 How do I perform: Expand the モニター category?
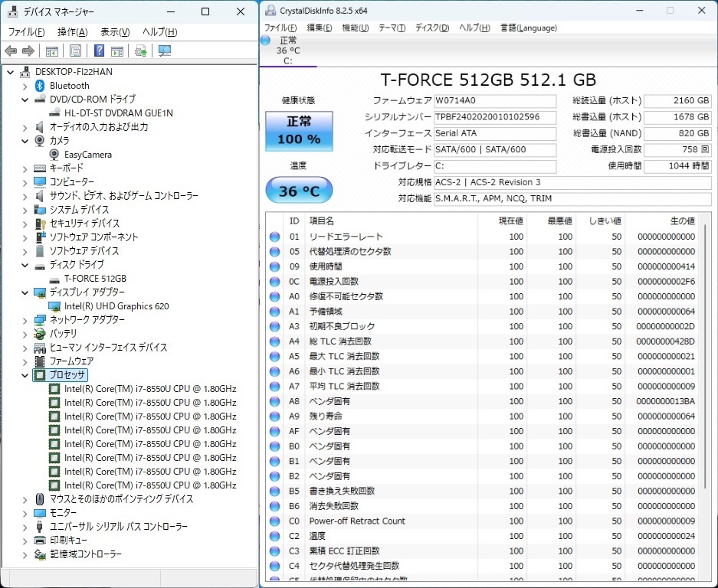pyautogui.click(x=25, y=513)
